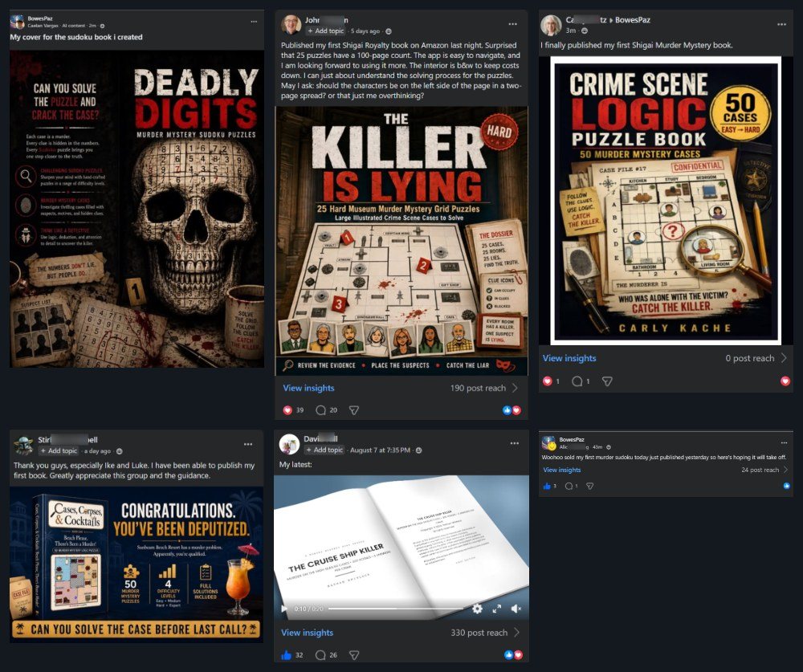The height and width of the screenshot is (672, 803).
Task: Open comments on the murder sudoku text post
Action: (571, 486)
